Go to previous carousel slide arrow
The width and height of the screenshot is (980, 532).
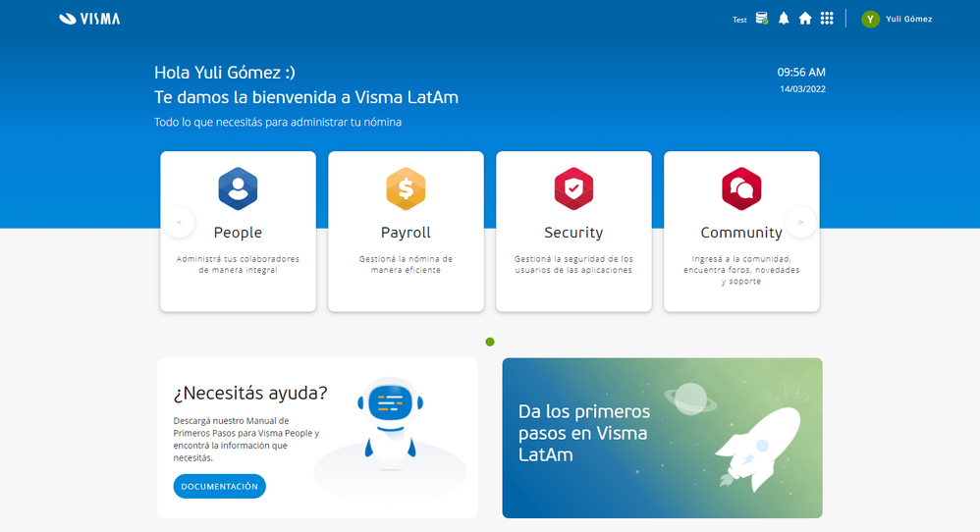pos(180,222)
